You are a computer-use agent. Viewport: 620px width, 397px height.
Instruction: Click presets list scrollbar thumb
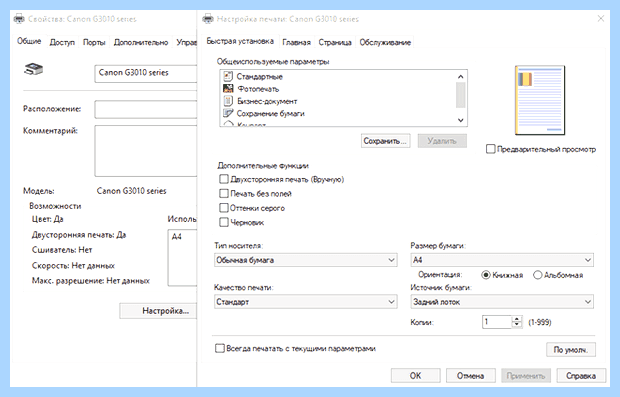[460, 95]
